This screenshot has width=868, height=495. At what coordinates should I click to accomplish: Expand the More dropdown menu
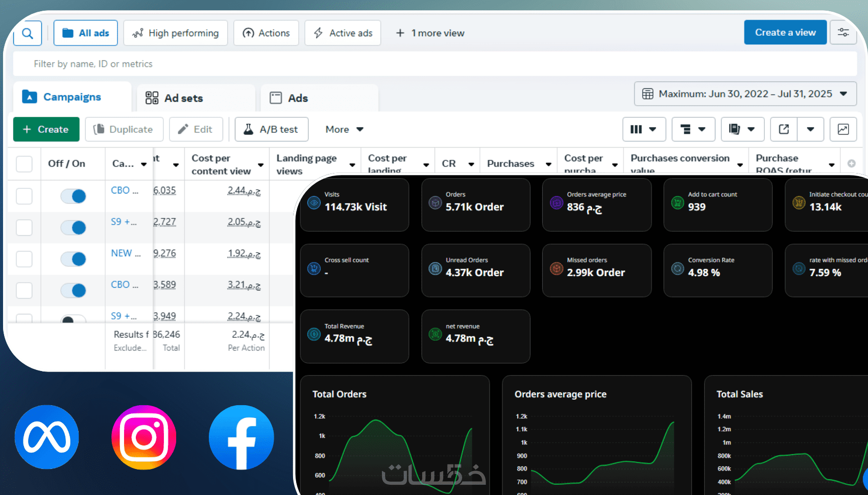coord(345,129)
